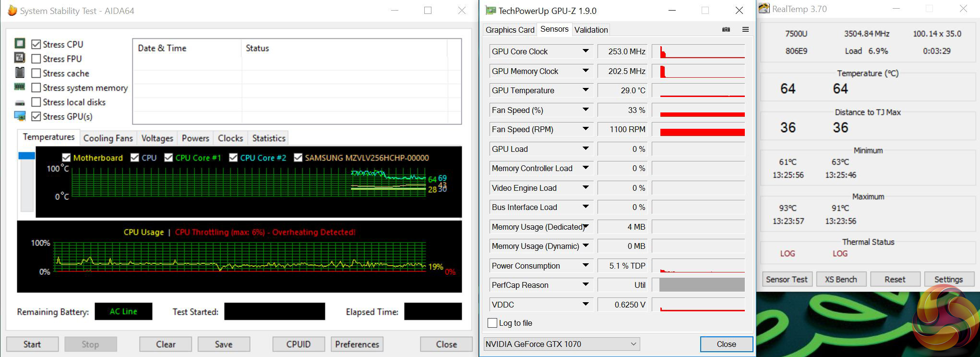Open the GPU Load sensor dropdown
980x357 pixels.
coord(586,148)
